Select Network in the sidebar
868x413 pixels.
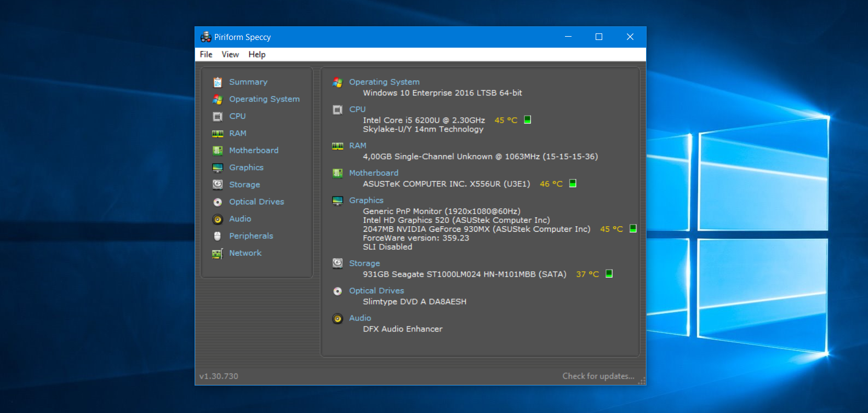(245, 253)
